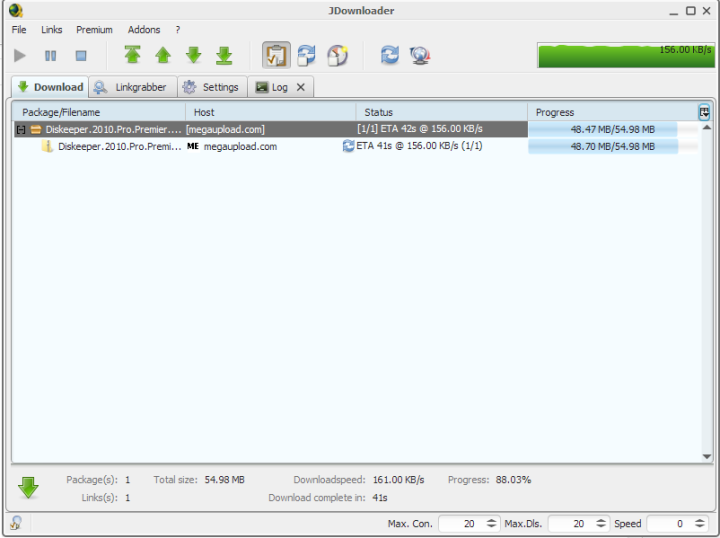Sort by Host column header
Screen dimensions: 720x538
coord(270,112)
